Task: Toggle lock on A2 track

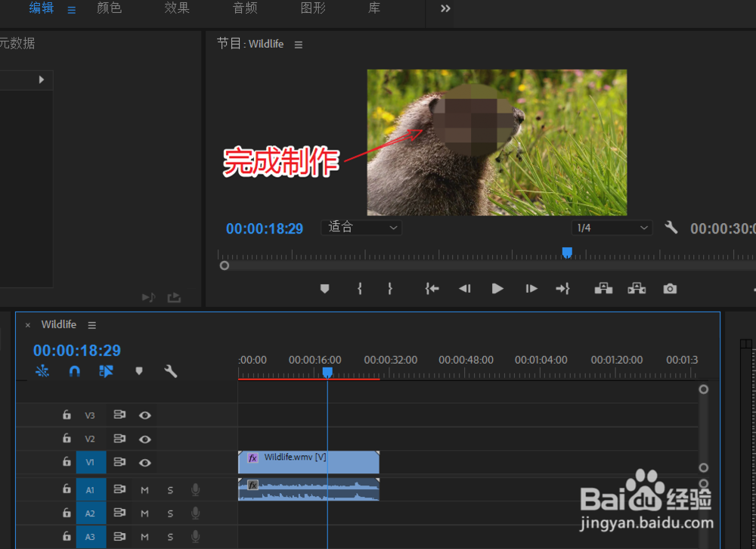Action: (x=67, y=513)
